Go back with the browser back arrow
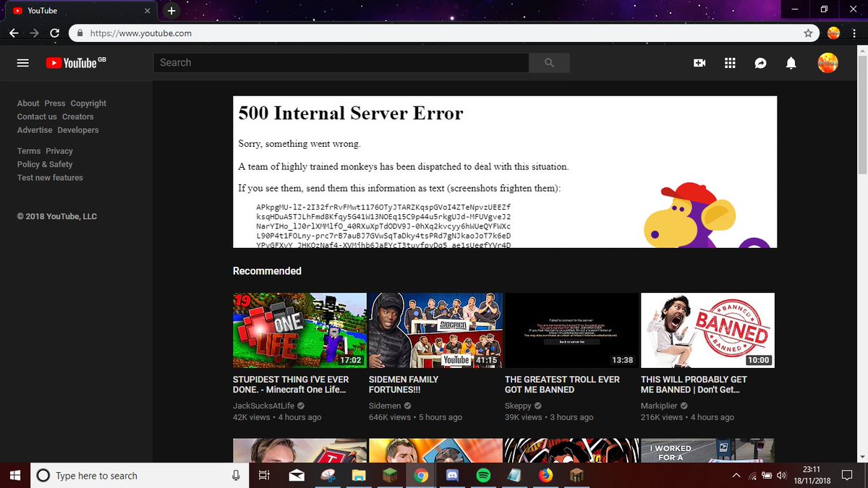 [14, 33]
